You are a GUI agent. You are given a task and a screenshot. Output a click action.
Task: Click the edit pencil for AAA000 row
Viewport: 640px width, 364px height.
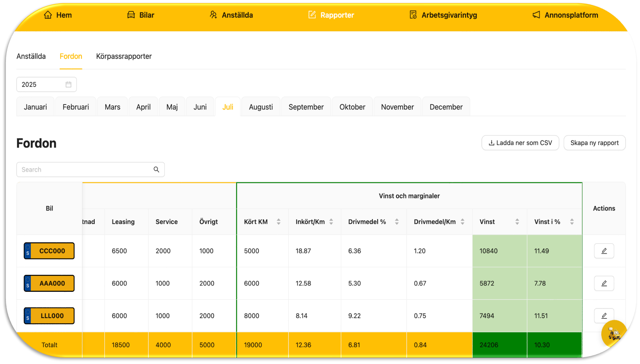click(604, 283)
